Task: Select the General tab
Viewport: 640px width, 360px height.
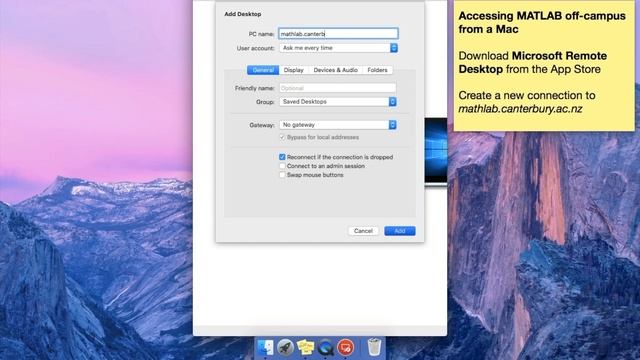Action: (x=263, y=70)
